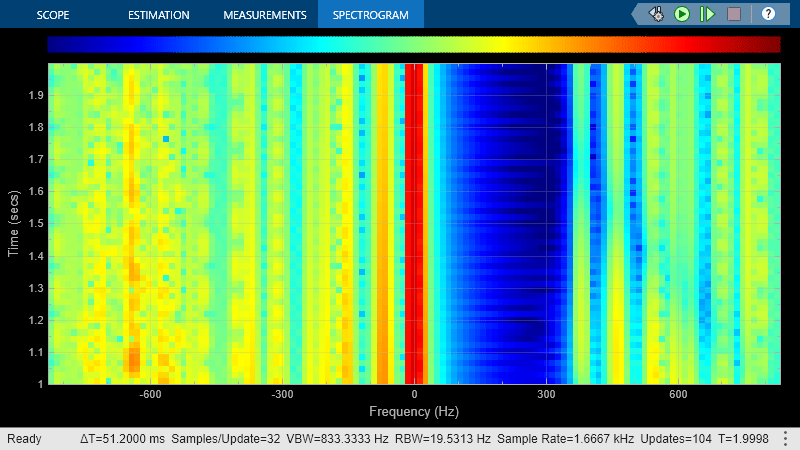Click the Step Forward icon
Viewport: 800px width, 450px height.
[x=708, y=14]
